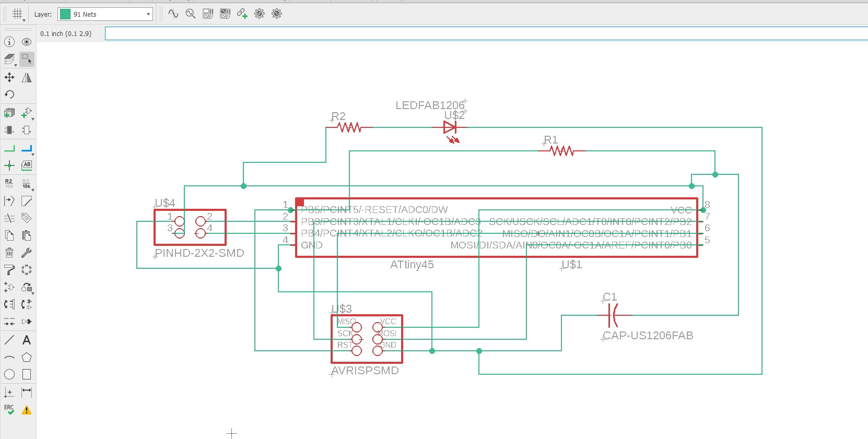
Task: Click the Copy tool
Action: click(9, 235)
